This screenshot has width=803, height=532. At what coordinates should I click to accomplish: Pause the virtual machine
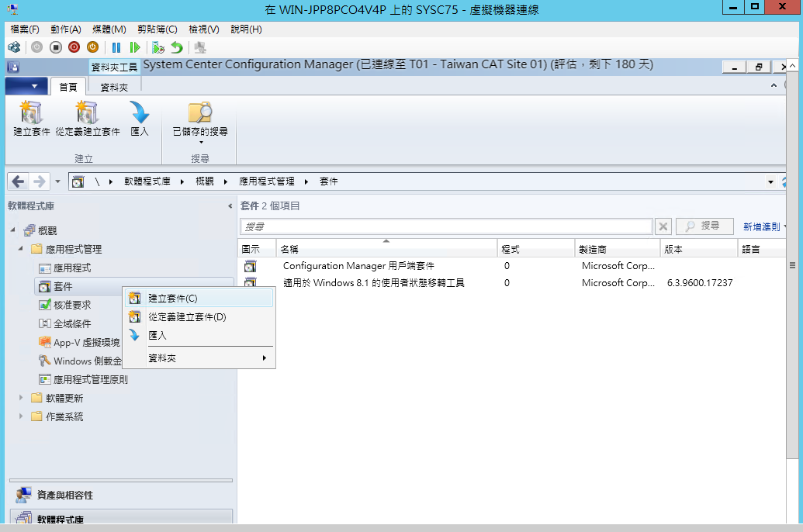(x=116, y=47)
